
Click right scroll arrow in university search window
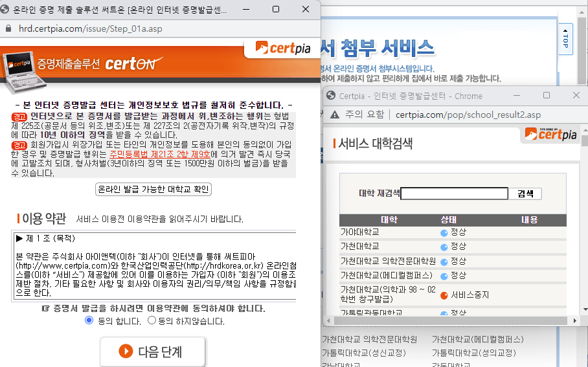coord(574,320)
